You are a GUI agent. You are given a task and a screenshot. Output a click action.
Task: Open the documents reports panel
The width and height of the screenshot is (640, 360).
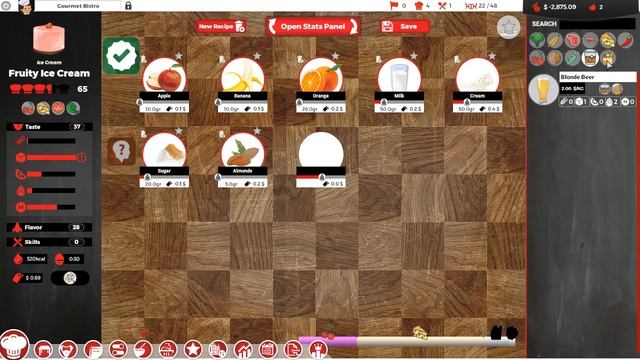293,350
